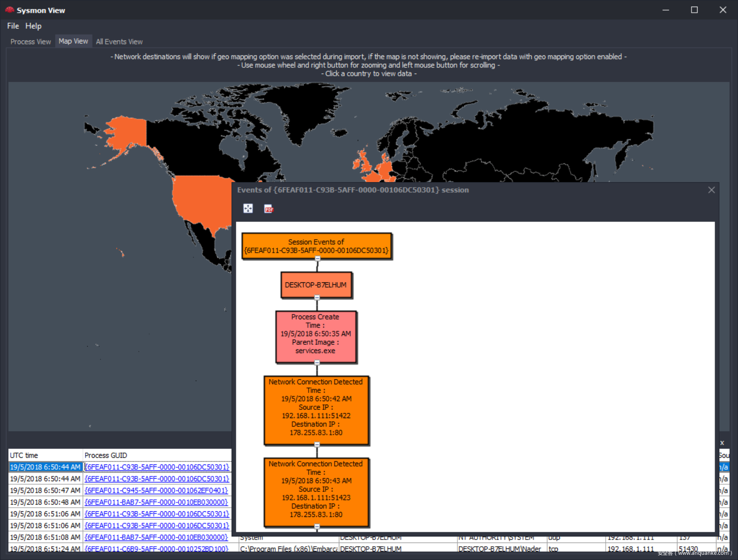Image resolution: width=738 pixels, height=560 pixels.
Task: Collapse the DESKTOP-B7ELHUM node
Action: (x=317, y=297)
